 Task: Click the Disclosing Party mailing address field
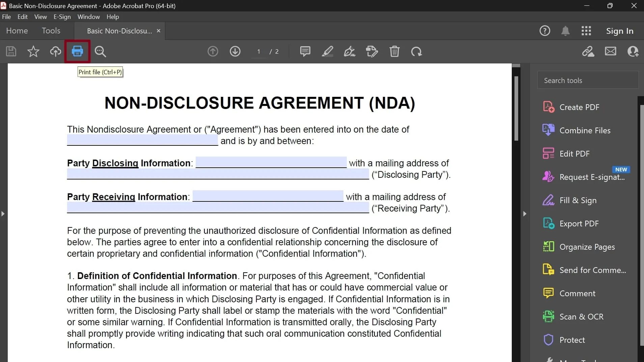[x=218, y=174]
